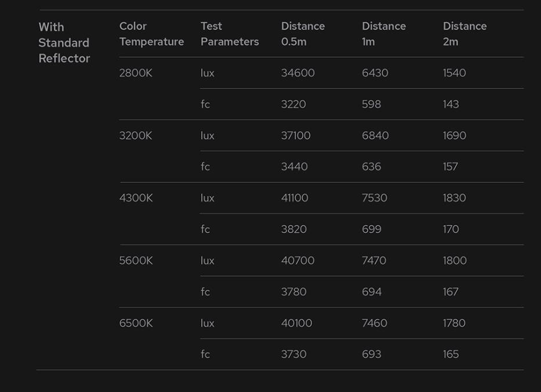This screenshot has height=392, width=541.
Task: Select the 5600K color temperature row label
Action: [136, 260]
